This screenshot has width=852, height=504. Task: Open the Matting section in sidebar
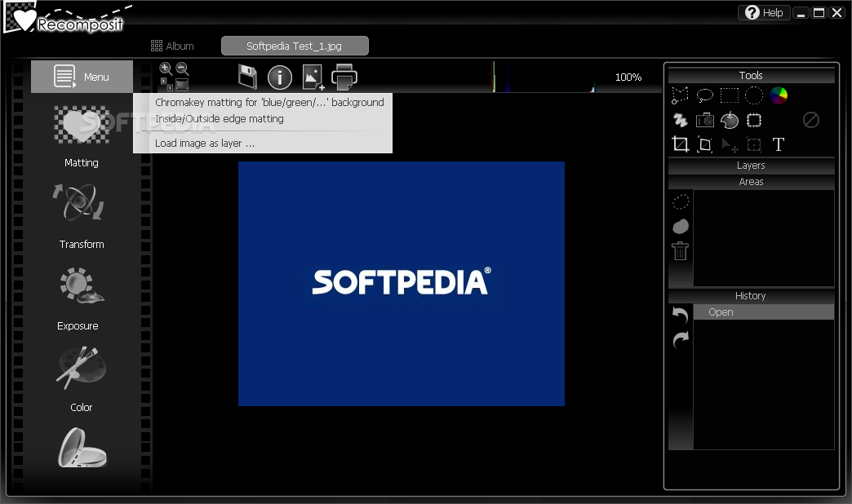pyautogui.click(x=82, y=137)
